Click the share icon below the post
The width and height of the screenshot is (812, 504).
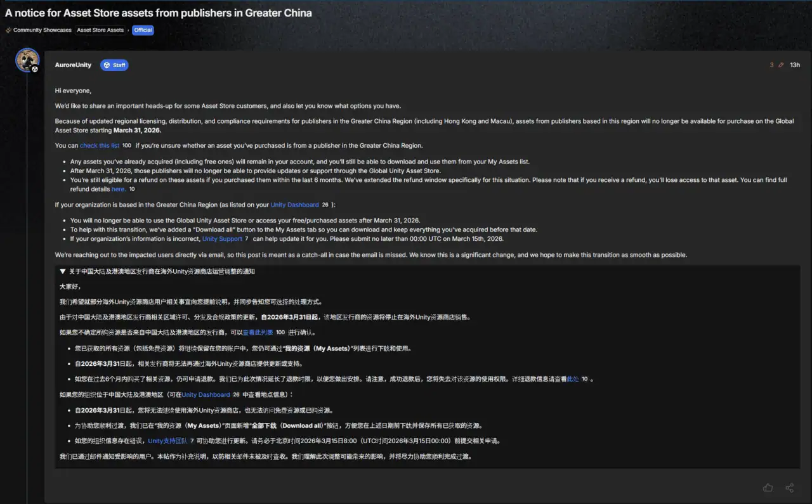click(790, 488)
